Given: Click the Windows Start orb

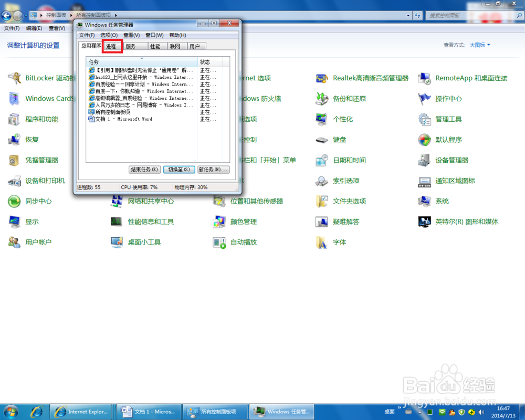Looking at the screenshot, I should click(x=10, y=412).
